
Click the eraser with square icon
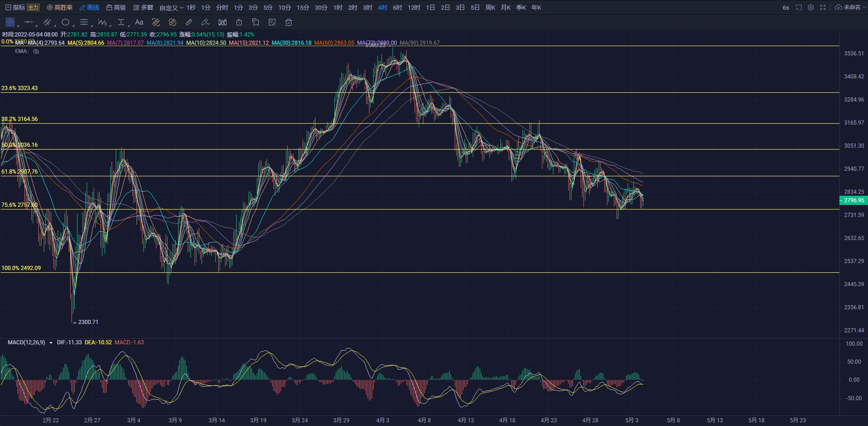pos(156,22)
